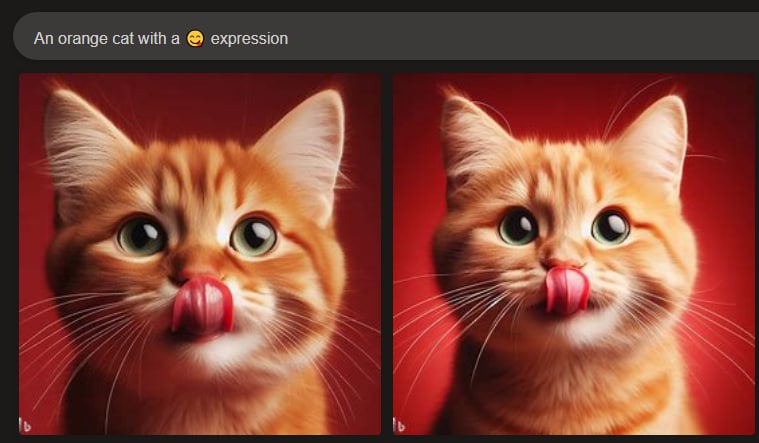Click the dark gap between the two images
759x443 pixels.
(387, 254)
